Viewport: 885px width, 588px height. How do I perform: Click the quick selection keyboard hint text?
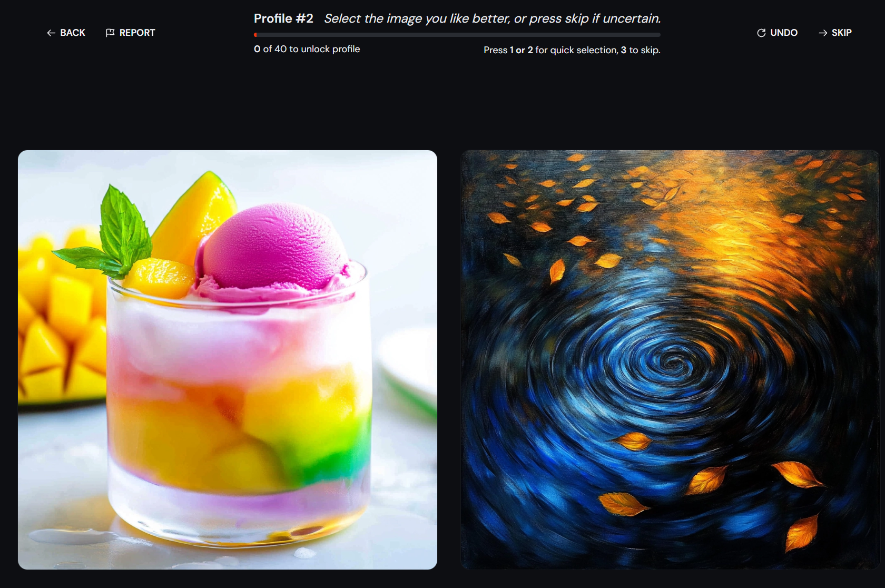coord(572,50)
